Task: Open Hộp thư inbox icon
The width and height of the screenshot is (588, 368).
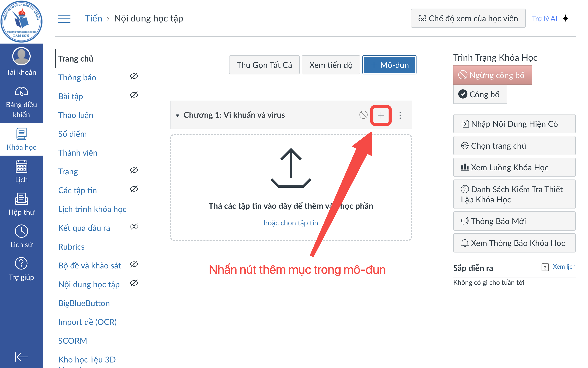Action: pos(21,199)
